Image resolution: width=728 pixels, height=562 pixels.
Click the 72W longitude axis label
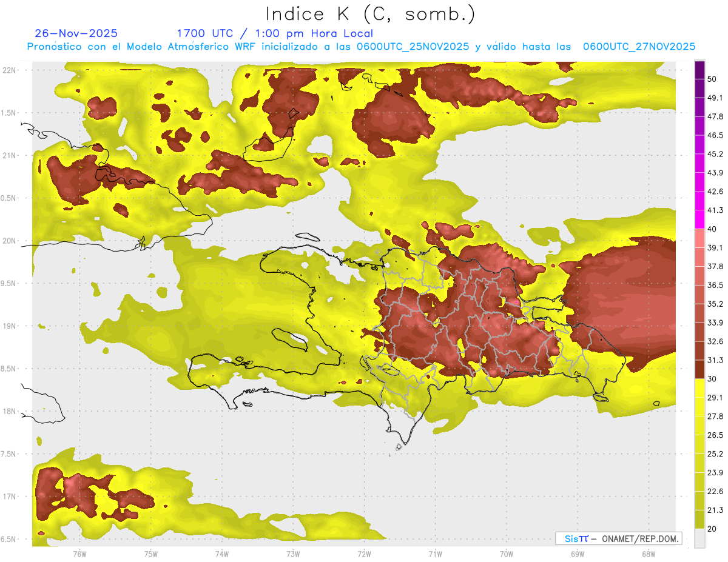tap(364, 554)
